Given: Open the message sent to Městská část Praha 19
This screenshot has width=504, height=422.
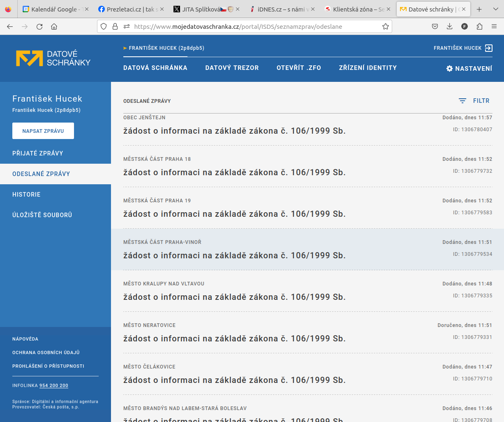Looking at the screenshot, I should (x=308, y=208).
